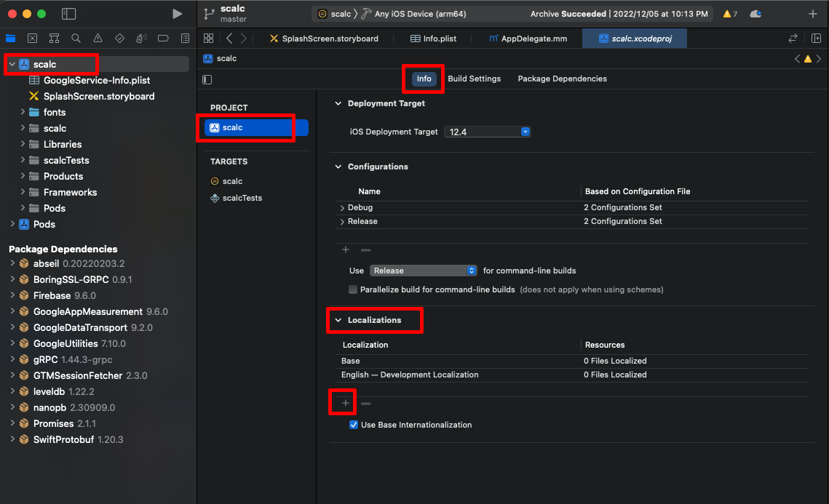Open the Symbol navigator icon
This screenshot has height=504, width=829.
(54, 38)
